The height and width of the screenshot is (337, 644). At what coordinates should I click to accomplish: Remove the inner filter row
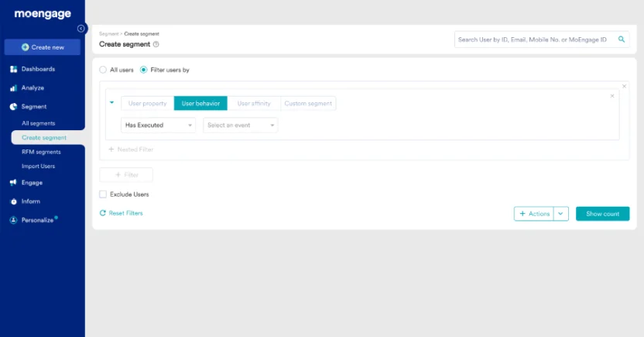click(612, 96)
